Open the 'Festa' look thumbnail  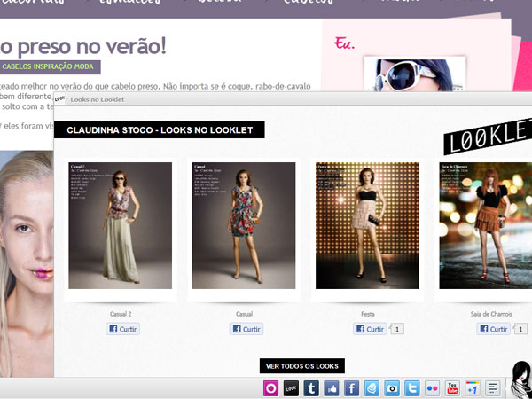pyautogui.click(x=367, y=225)
